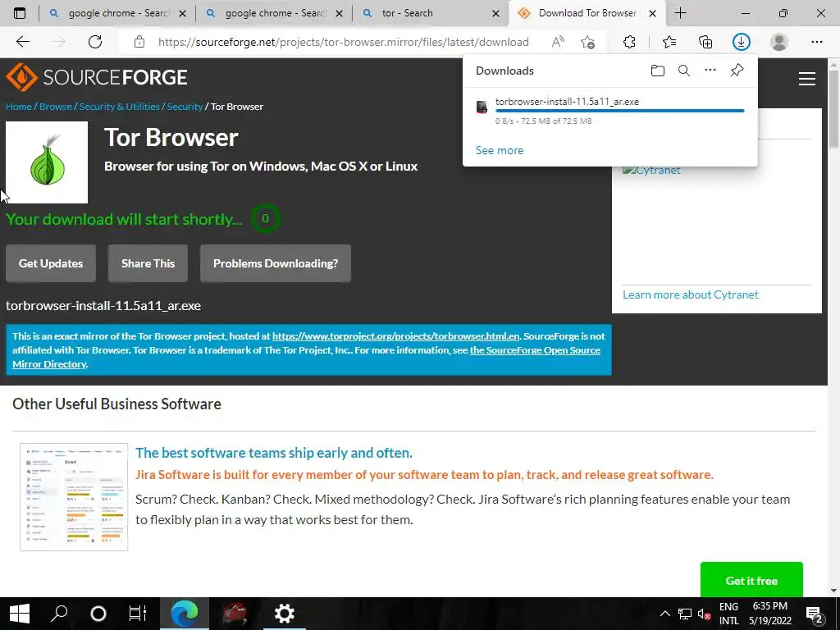Viewport: 840px width, 630px height.
Task: Show hidden system tray icons
Action: (x=664, y=614)
